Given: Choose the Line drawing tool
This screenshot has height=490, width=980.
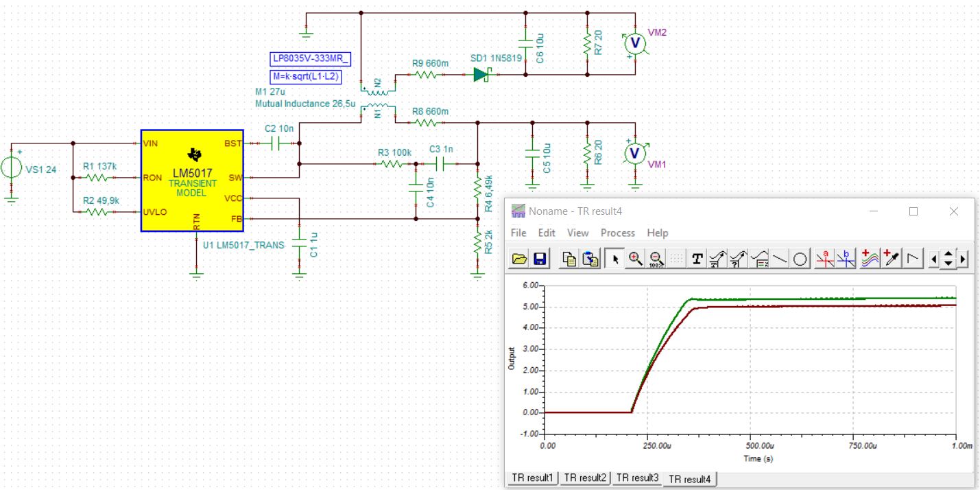Looking at the screenshot, I should 780,259.
